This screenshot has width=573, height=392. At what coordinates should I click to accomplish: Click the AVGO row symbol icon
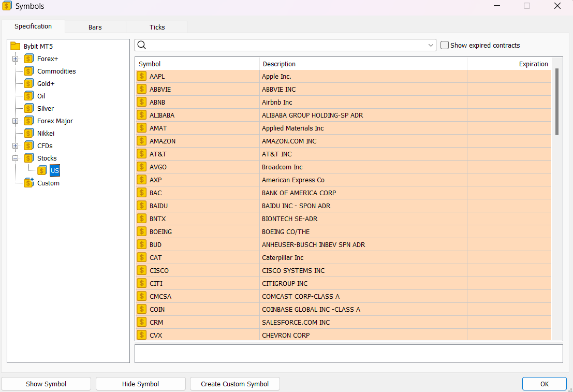(141, 167)
